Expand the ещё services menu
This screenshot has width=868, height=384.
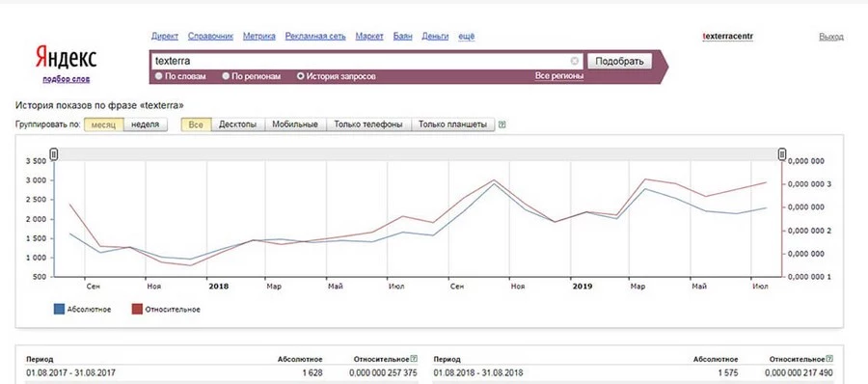point(466,37)
